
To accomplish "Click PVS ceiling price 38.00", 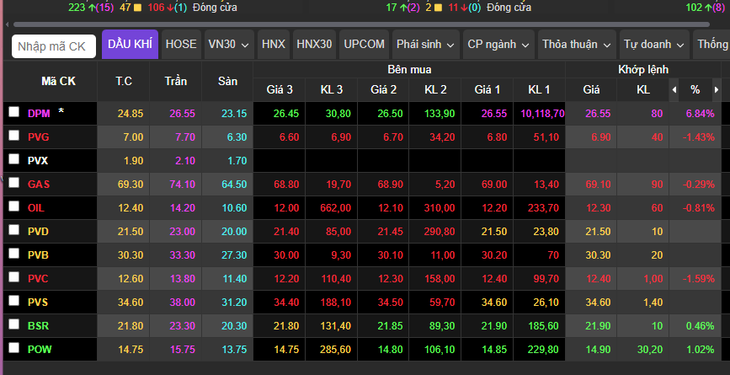I will 182,302.
